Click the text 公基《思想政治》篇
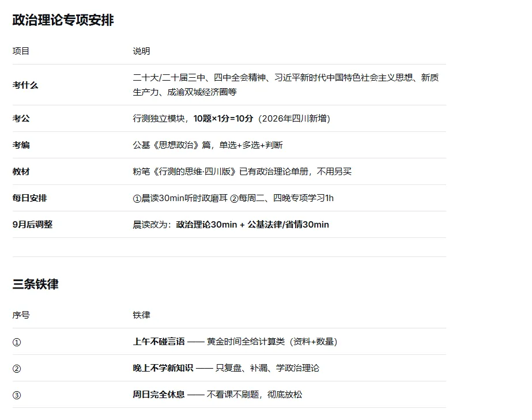 (172, 145)
